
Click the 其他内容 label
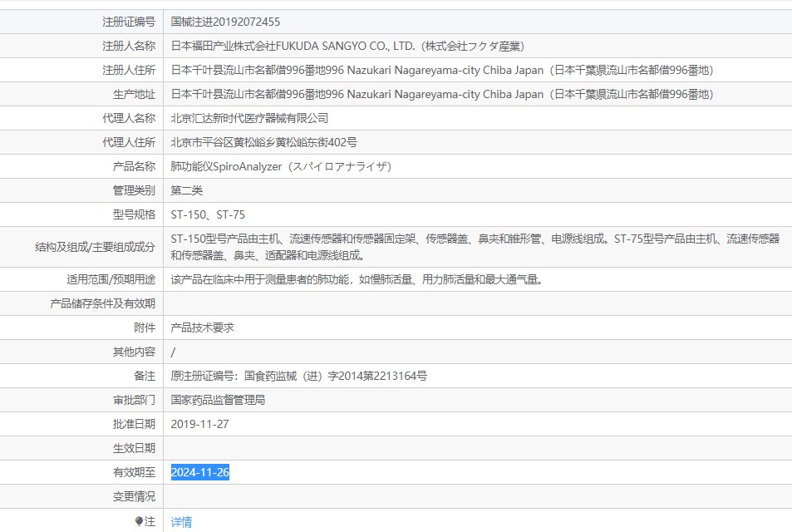pos(134,352)
